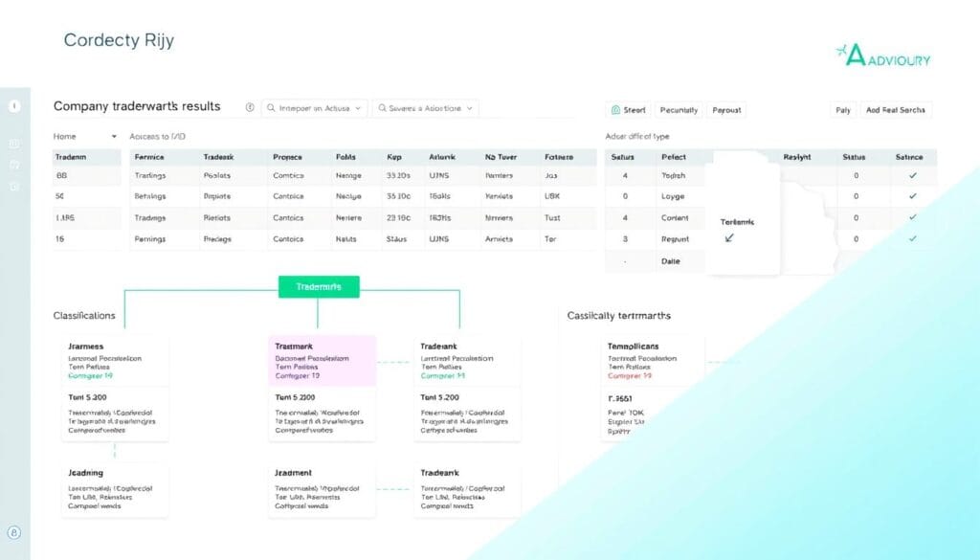Select the Satus column header
The image size is (980, 560).
click(622, 157)
